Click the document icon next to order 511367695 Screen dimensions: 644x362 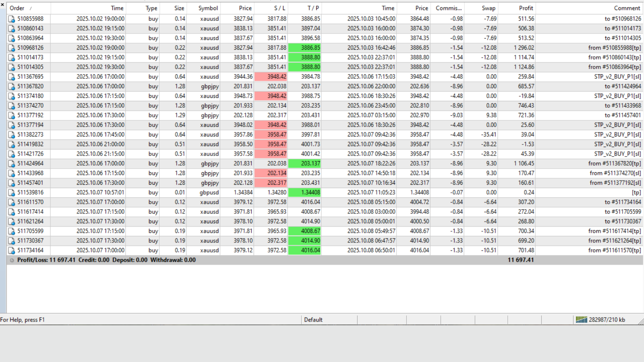[x=11, y=77]
